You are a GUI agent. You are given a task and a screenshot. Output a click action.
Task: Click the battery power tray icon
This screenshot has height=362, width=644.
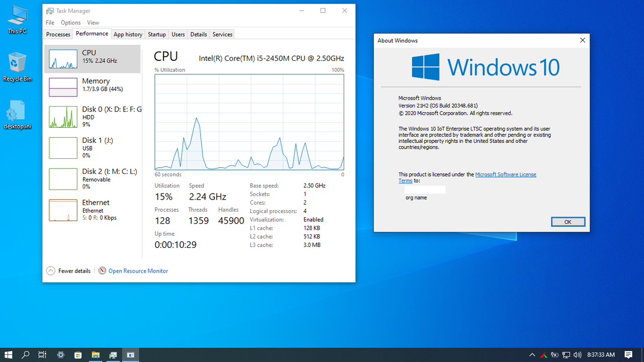click(x=555, y=355)
